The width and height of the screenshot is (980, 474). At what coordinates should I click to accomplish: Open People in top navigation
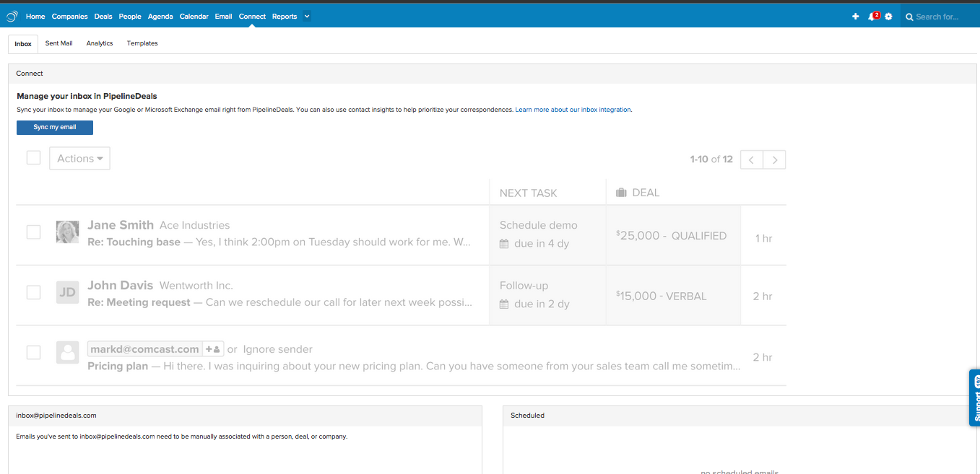(130, 17)
